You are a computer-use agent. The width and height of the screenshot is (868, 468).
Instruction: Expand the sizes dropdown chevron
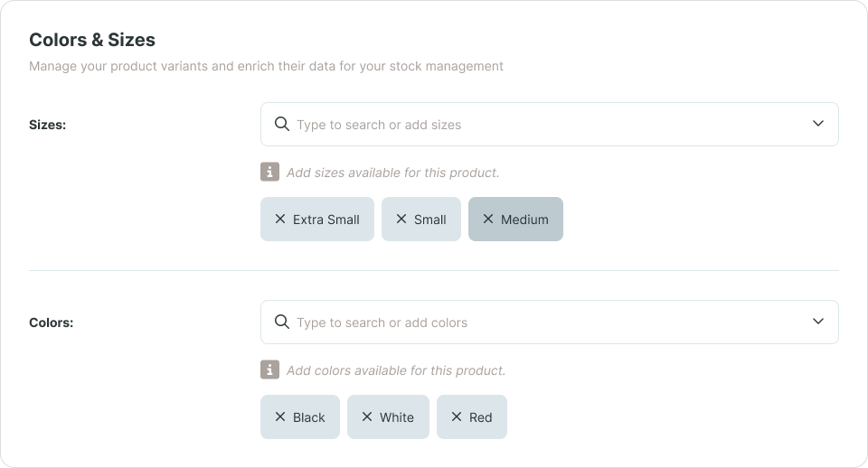coord(818,124)
